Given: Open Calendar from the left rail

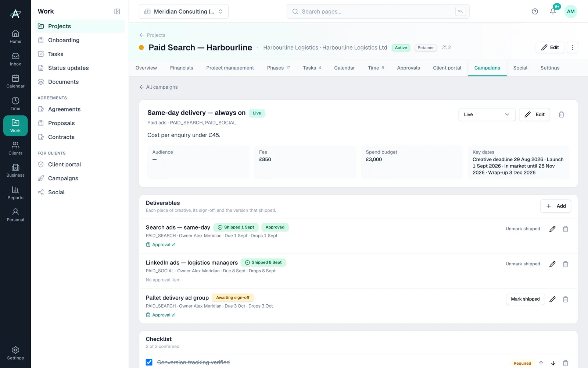Looking at the screenshot, I should click(x=15, y=81).
